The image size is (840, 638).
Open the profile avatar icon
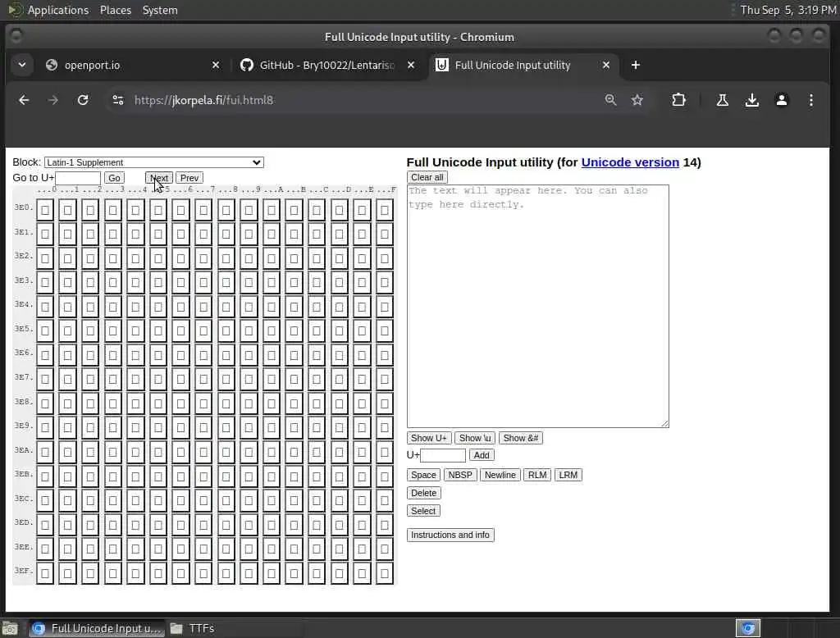pos(782,100)
